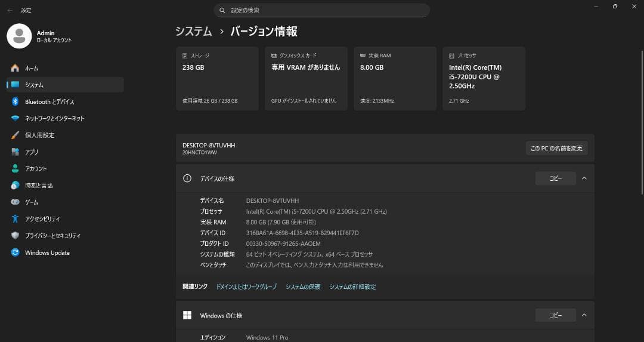Click the Windows logo icon by Windows specifications
The width and height of the screenshot is (644, 342).
coord(187,315)
